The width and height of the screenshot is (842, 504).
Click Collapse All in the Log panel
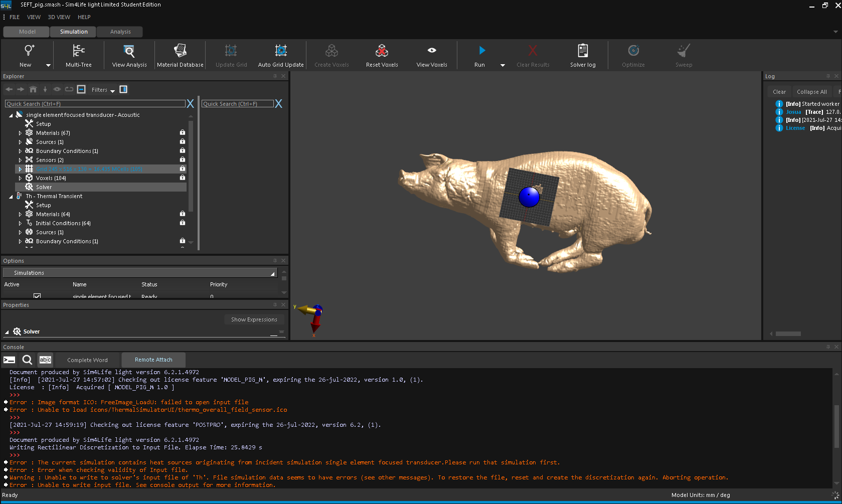point(811,92)
